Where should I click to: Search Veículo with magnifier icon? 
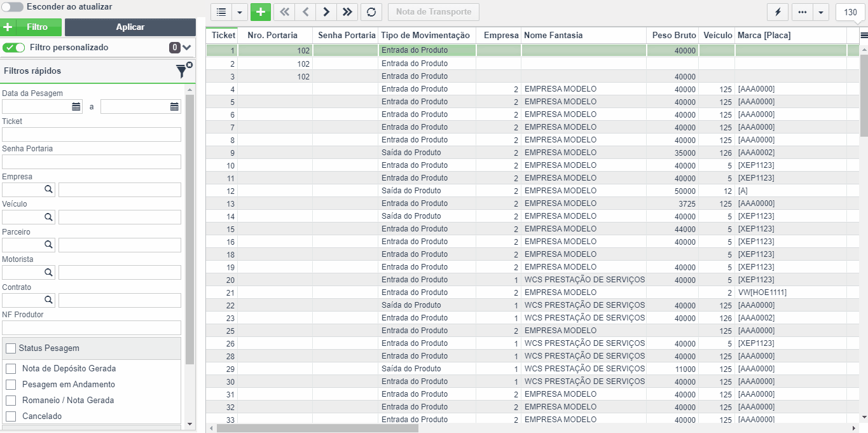[x=48, y=217]
